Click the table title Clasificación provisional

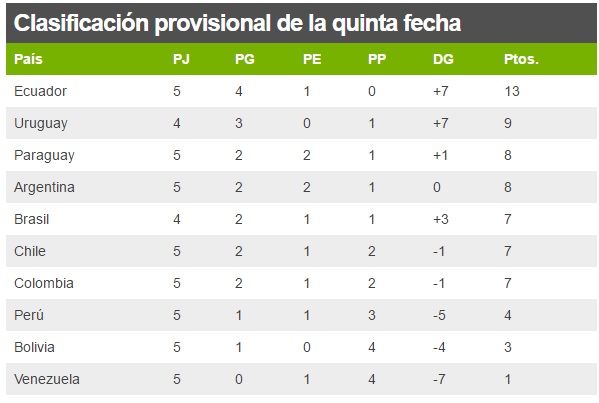pos(237,23)
